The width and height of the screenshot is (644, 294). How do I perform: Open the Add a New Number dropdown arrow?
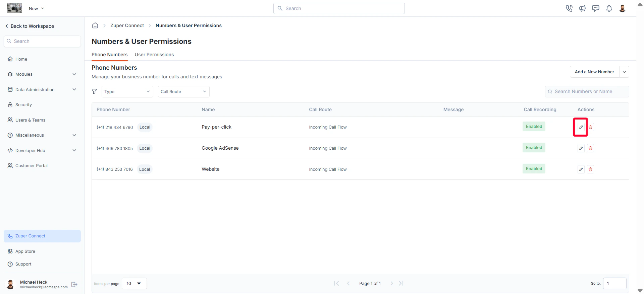coord(624,72)
